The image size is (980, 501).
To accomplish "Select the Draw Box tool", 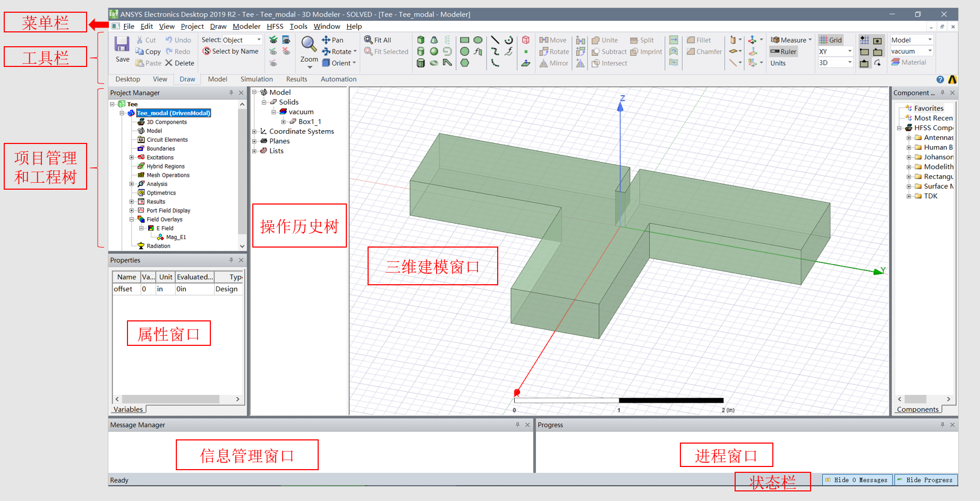I will [421, 40].
